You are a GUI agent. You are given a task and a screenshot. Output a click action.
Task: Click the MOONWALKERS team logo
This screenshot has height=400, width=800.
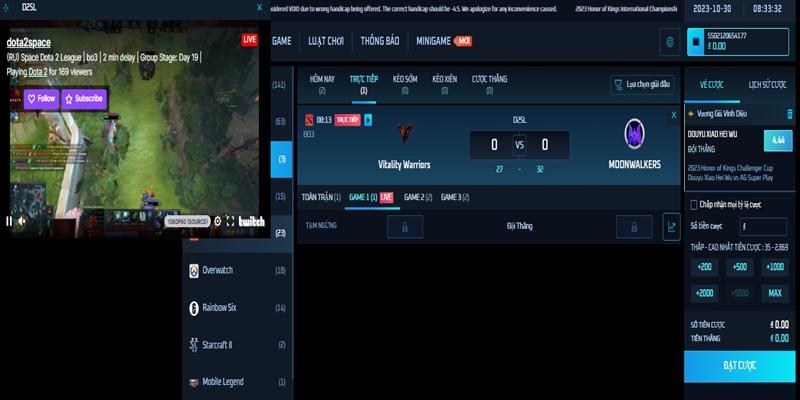tap(634, 134)
